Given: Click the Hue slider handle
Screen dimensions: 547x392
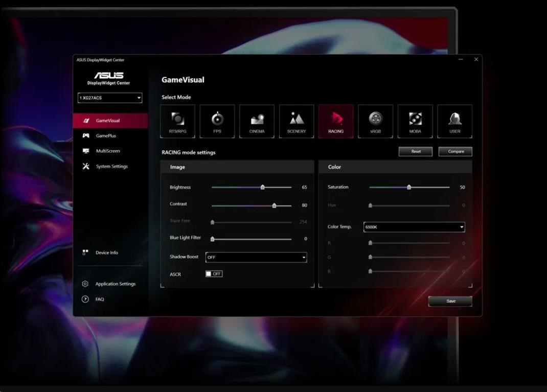Looking at the screenshot, I should click(371, 205).
